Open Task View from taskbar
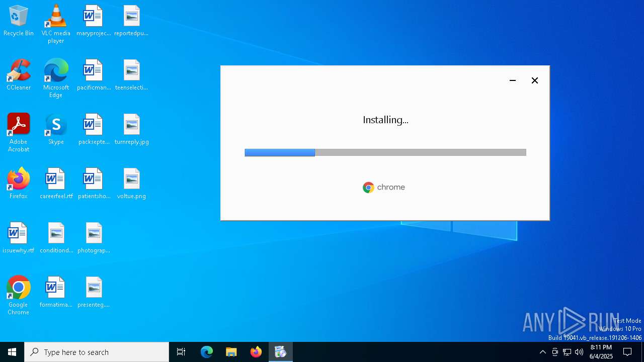Viewport: 644px width, 362px height. (181, 352)
